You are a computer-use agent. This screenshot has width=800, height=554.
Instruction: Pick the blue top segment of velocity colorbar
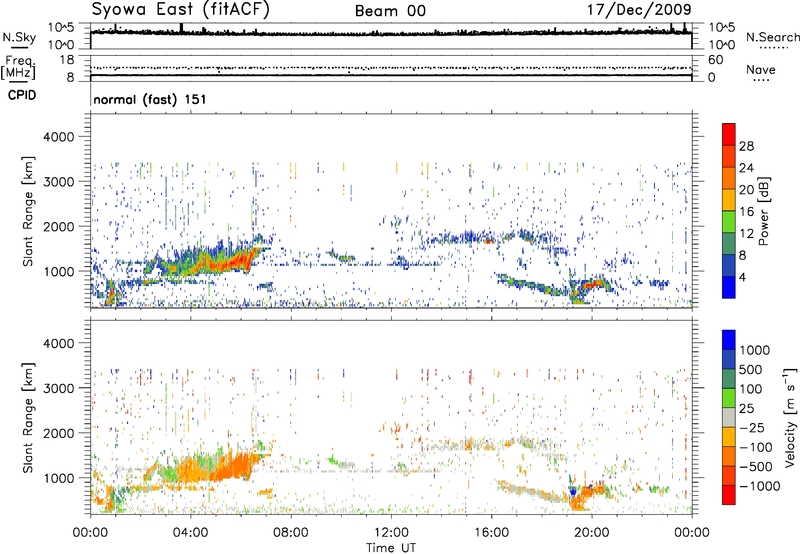point(729,340)
